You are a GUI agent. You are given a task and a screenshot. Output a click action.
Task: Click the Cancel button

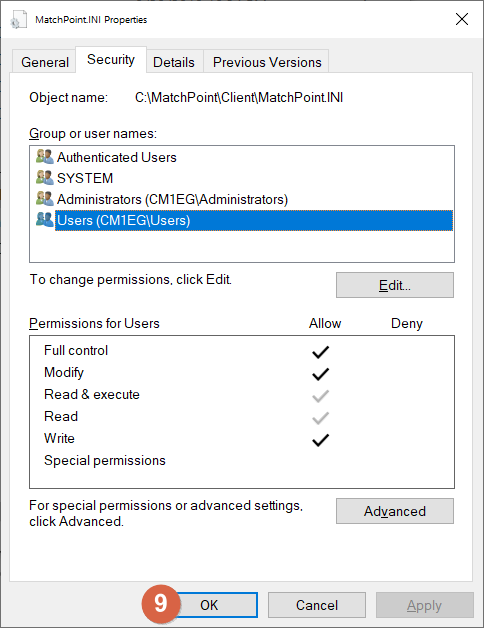click(x=317, y=605)
